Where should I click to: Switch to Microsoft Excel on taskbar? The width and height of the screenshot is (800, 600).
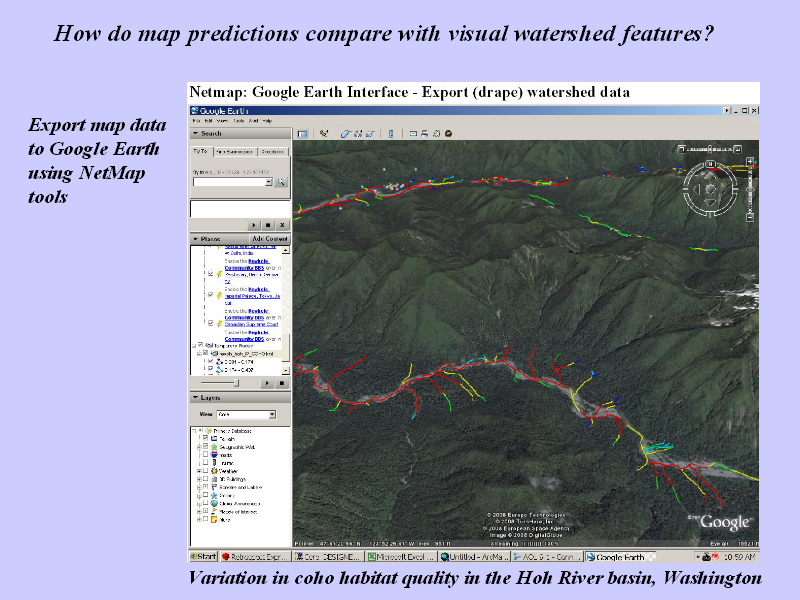[402, 557]
